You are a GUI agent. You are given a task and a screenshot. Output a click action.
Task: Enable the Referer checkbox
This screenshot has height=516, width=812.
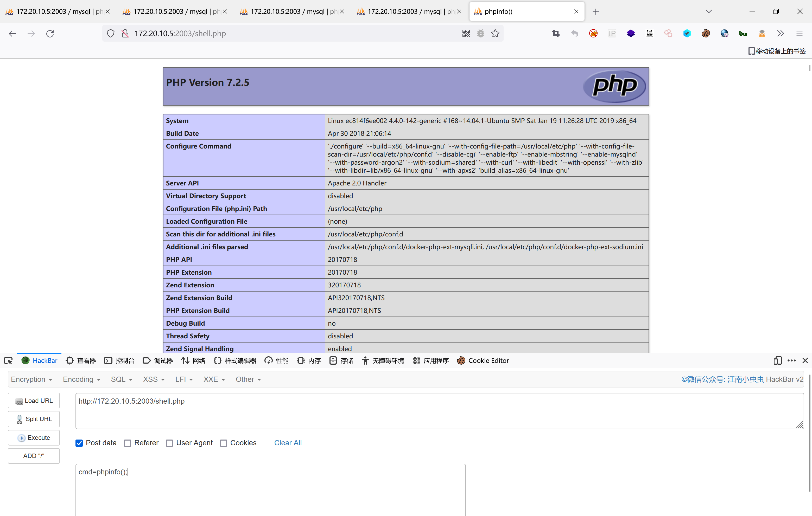(x=128, y=443)
